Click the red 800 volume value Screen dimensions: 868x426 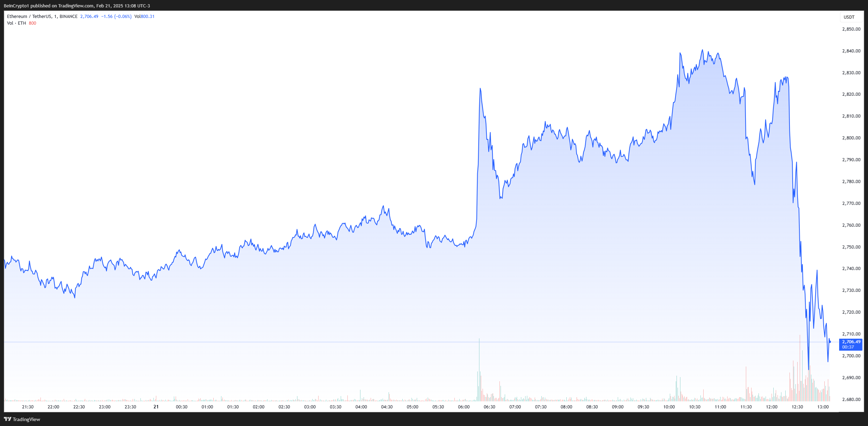[x=32, y=23]
